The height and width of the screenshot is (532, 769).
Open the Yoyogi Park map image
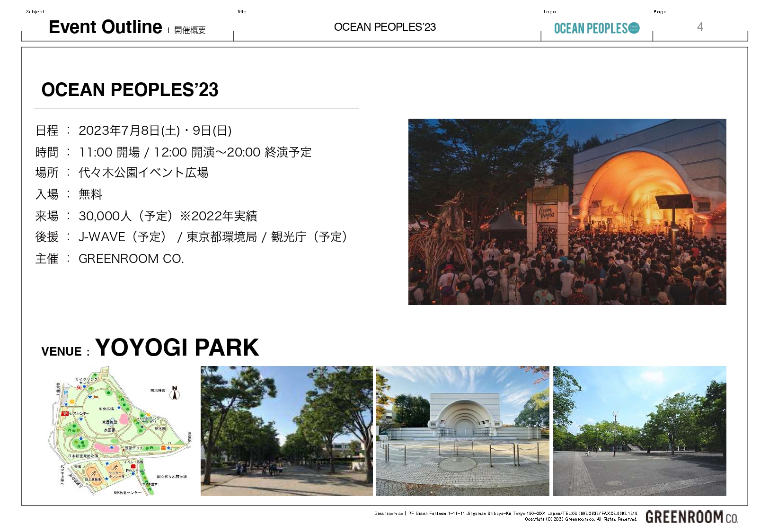tap(120, 431)
